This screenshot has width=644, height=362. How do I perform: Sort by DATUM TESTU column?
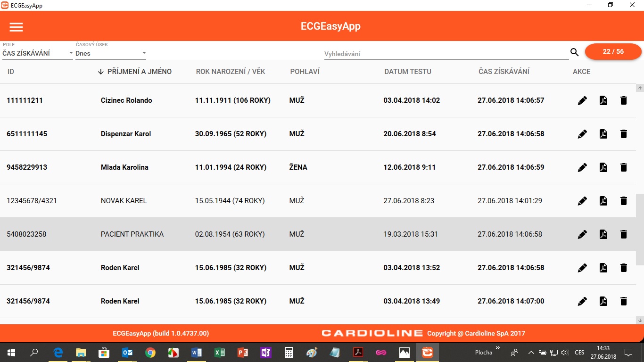(408, 72)
